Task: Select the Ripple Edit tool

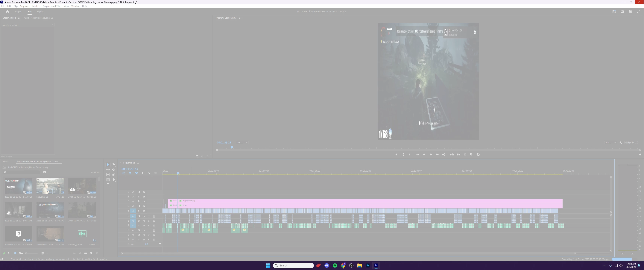Action: click(x=108, y=169)
